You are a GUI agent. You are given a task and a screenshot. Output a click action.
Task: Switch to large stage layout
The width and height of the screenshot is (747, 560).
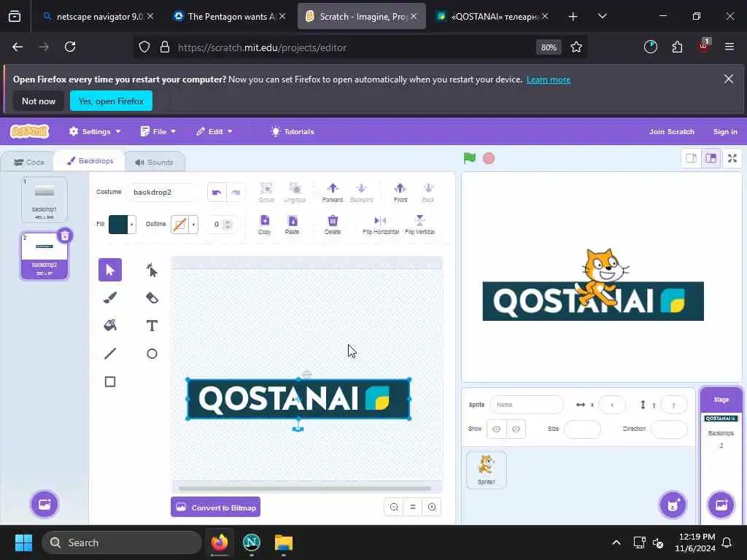[711, 158]
